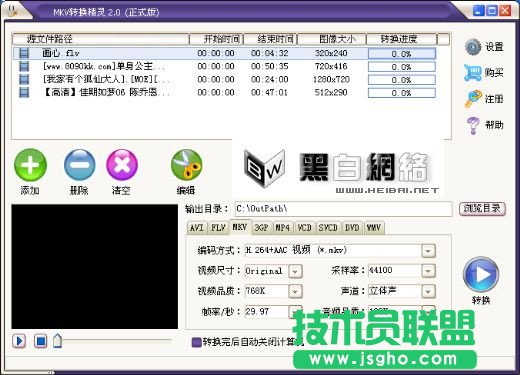Switch to the VCD tab
This screenshot has height=375, width=520.
pyautogui.click(x=304, y=228)
